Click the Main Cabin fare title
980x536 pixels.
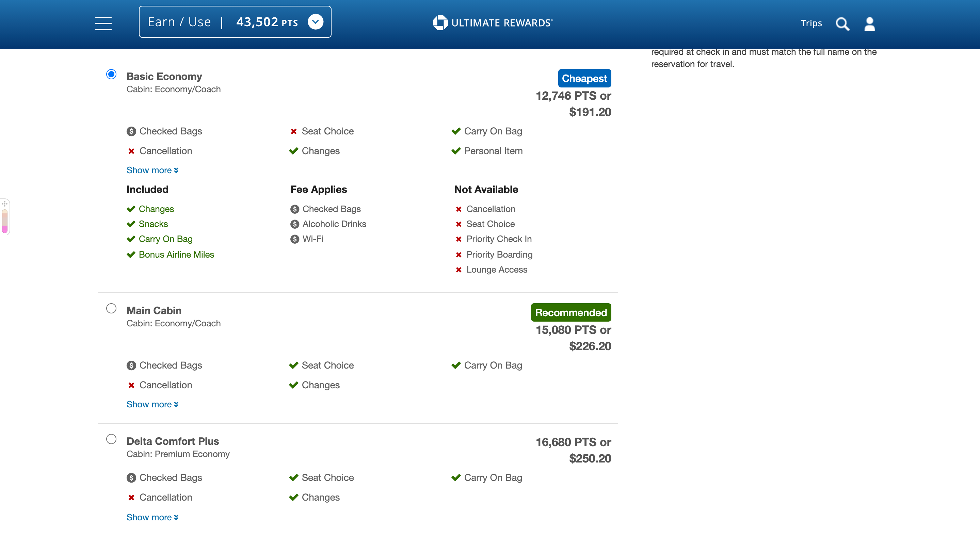point(154,310)
